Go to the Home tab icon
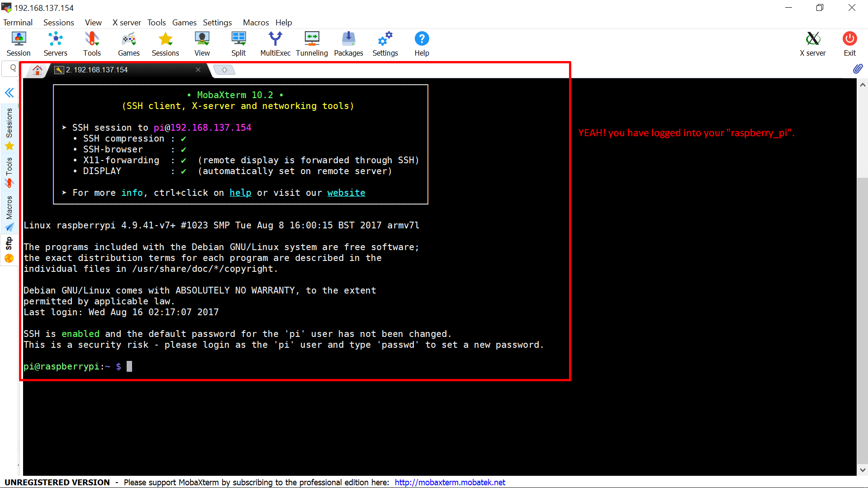 [38, 70]
